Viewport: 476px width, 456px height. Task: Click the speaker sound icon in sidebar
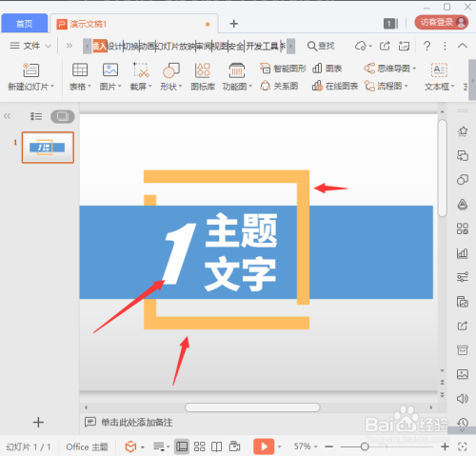point(463,399)
